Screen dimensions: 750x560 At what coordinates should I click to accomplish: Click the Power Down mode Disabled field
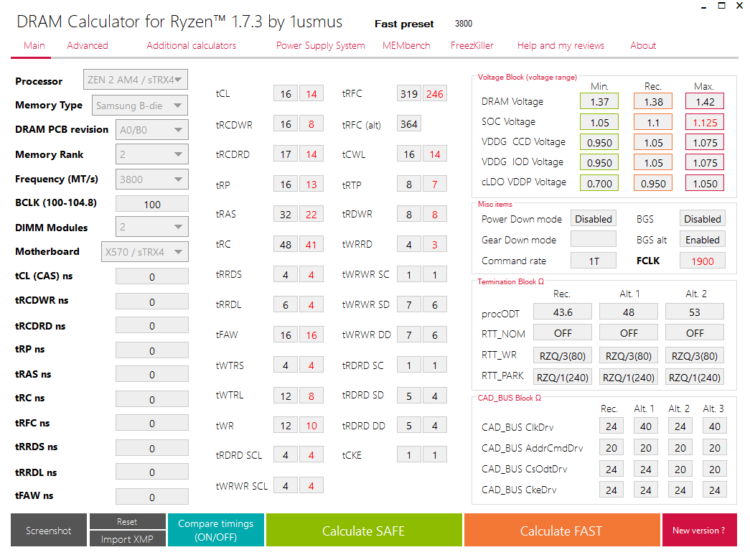[593, 219]
